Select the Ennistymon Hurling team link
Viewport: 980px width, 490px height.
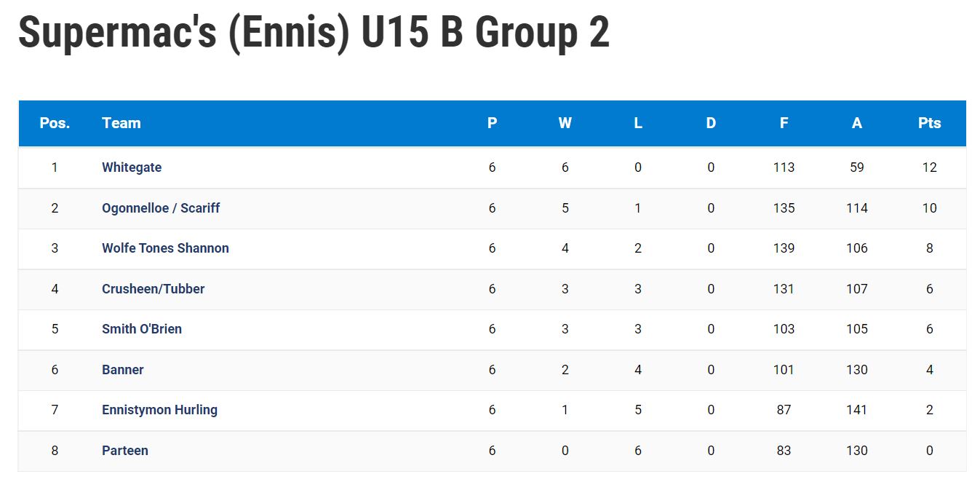point(159,410)
